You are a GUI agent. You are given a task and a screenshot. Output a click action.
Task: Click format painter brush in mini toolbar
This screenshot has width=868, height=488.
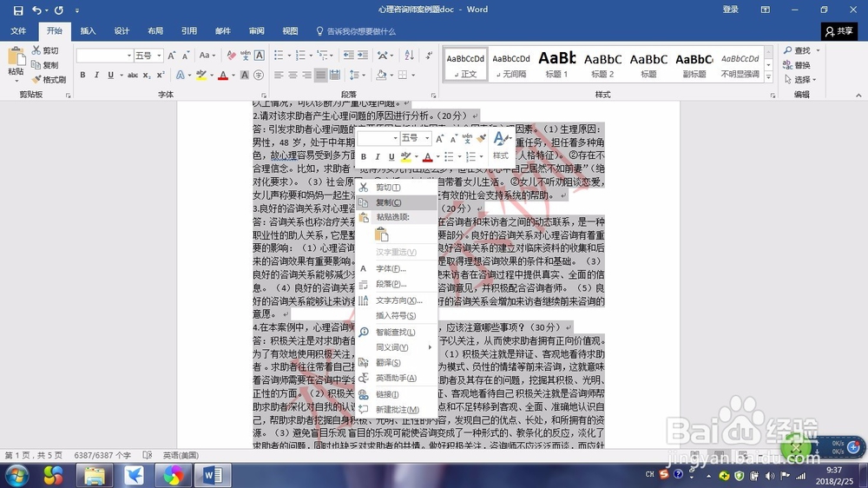pos(482,138)
